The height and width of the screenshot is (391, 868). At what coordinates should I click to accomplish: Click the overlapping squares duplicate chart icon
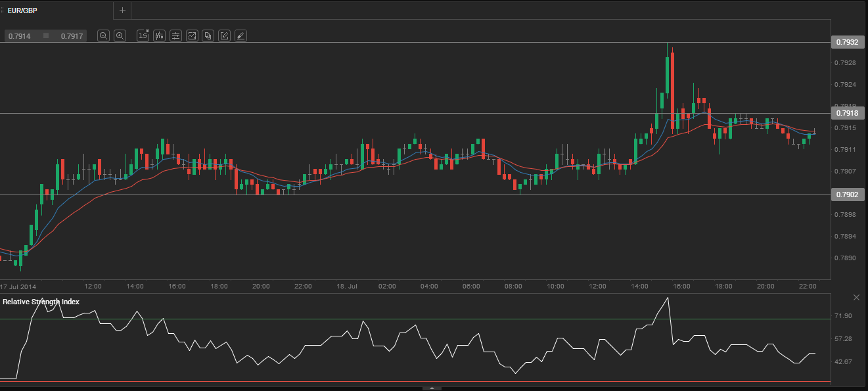208,36
